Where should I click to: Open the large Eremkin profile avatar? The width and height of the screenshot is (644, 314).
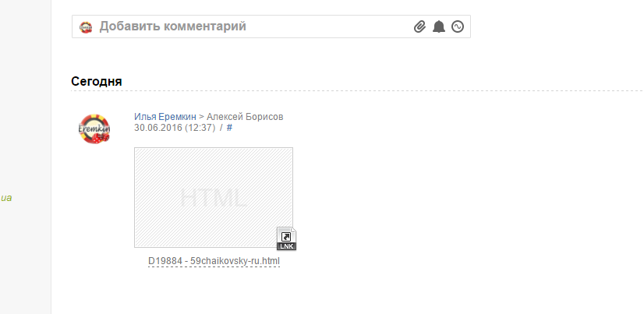pos(94,129)
